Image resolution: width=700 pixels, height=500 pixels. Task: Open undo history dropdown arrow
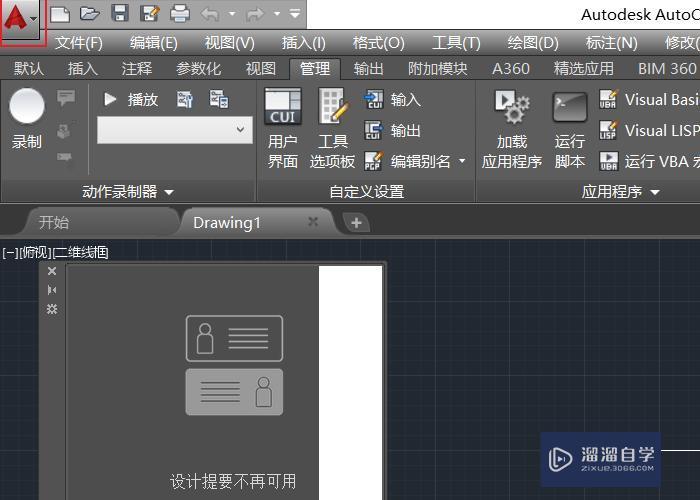232,14
